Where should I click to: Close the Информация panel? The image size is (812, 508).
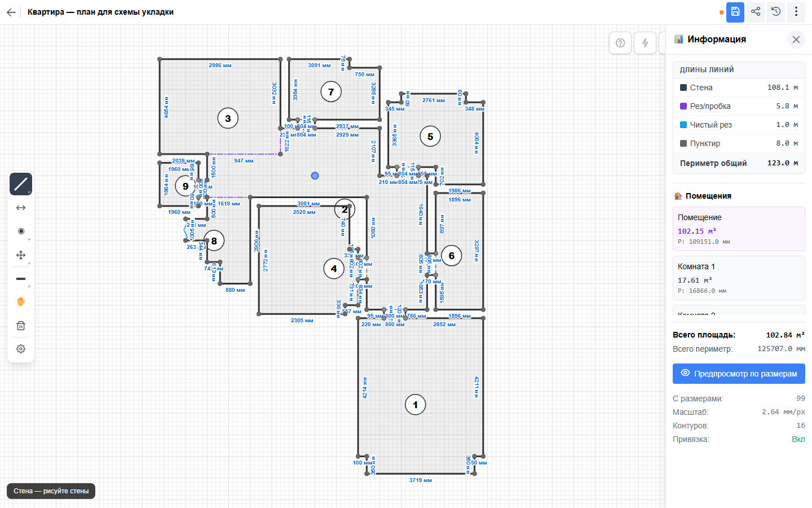click(796, 40)
